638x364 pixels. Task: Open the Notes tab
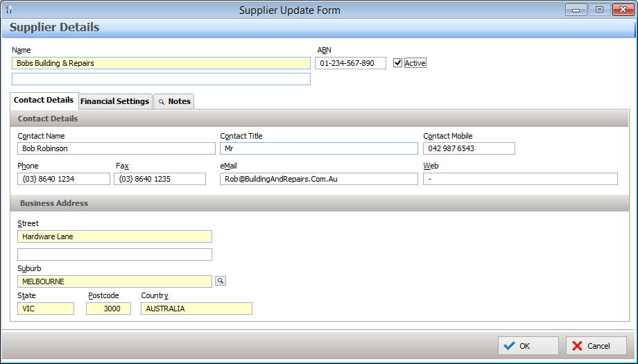pos(174,101)
